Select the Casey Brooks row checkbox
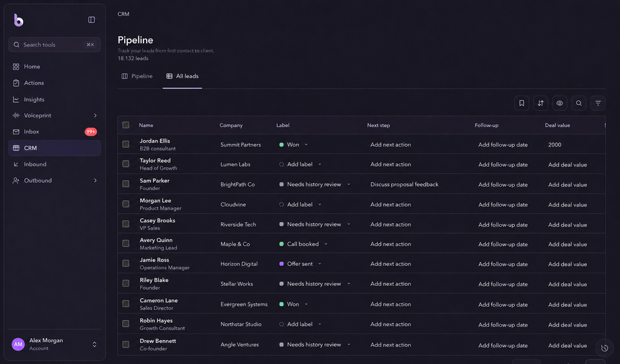620x364 pixels. 126,224
